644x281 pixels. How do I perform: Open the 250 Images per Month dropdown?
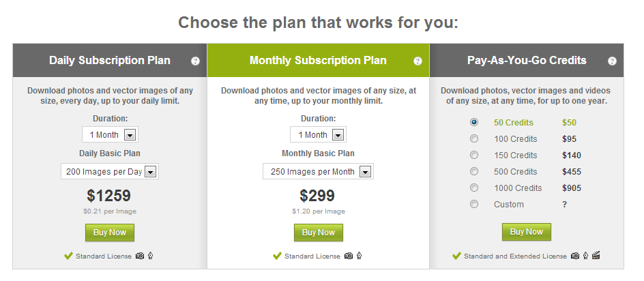(x=319, y=172)
